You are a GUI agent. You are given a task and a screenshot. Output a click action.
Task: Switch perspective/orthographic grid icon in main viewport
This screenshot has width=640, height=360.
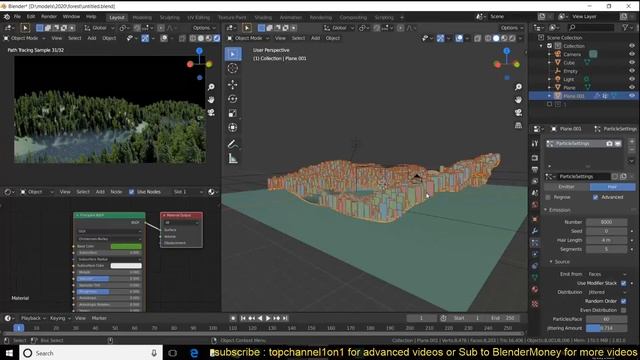pos(518,125)
